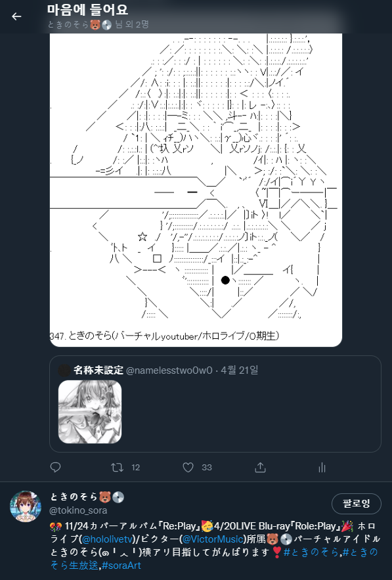Open ときのそら display name in list
392x580 pixels.
[74, 497]
